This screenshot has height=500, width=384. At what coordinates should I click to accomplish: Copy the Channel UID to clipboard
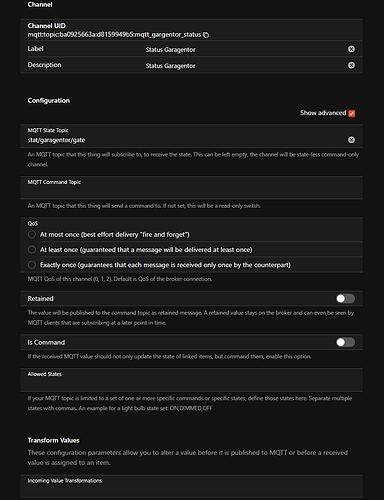(206, 35)
